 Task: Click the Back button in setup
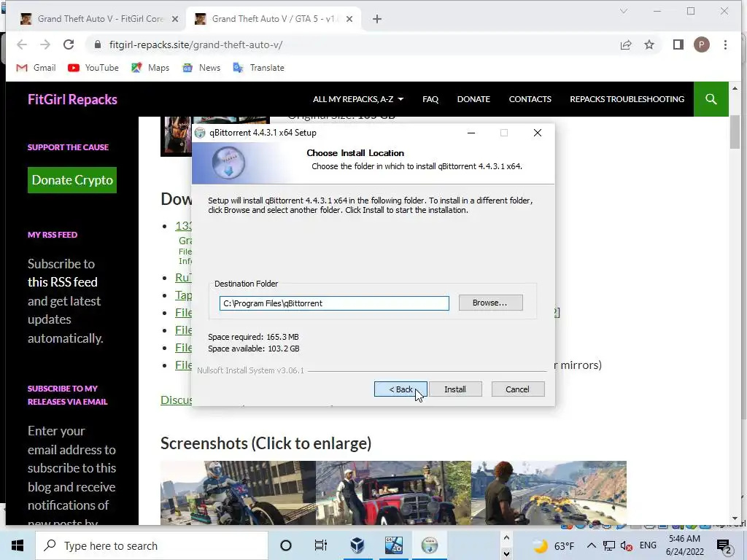pyautogui.click(x=400, y=389)
